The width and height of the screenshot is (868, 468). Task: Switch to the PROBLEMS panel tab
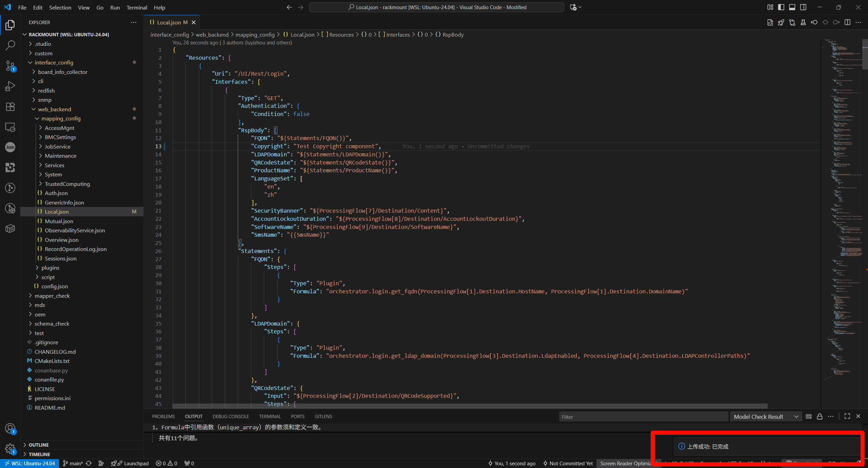[x=163, y=416]
